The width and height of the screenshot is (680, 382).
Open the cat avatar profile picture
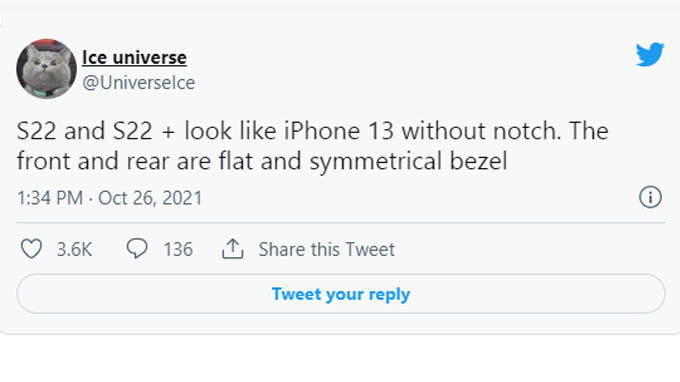coord(46,69)
